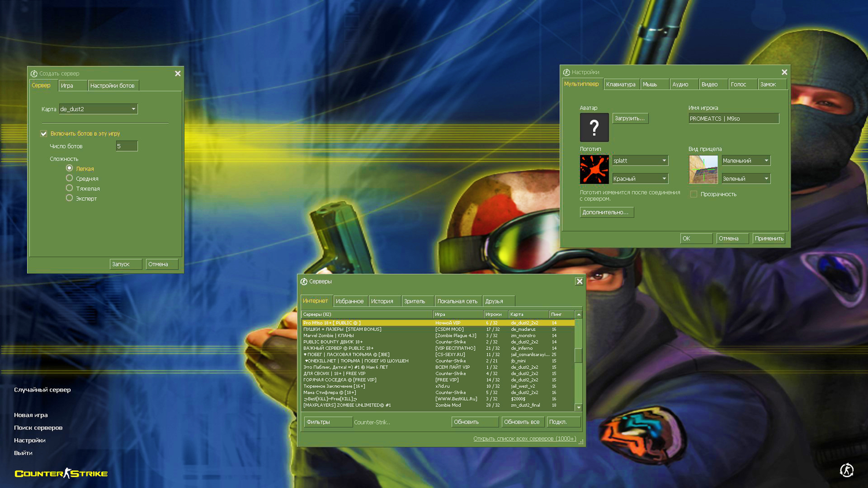Enable the Прозрачность checkbox
The width and height of the screenshot is (868, 488).
693,194
